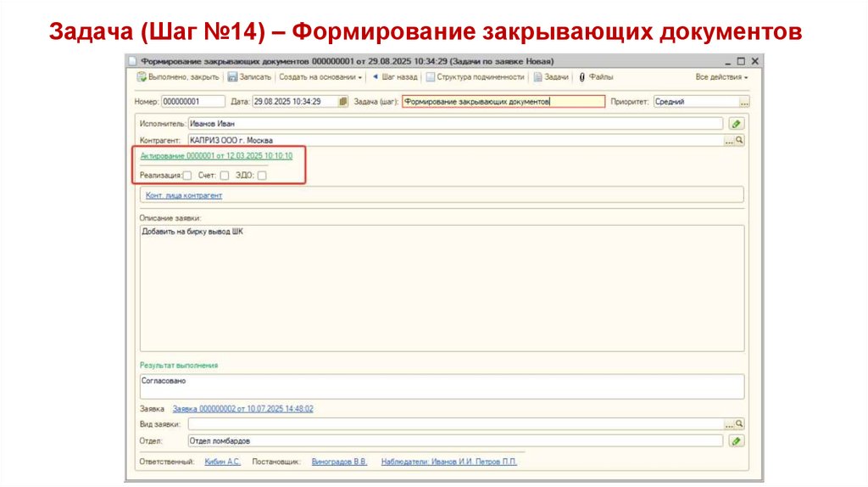Save with the Записать toolbar button
This screenshot has height=487, width=868.
[x=249, y=77]
